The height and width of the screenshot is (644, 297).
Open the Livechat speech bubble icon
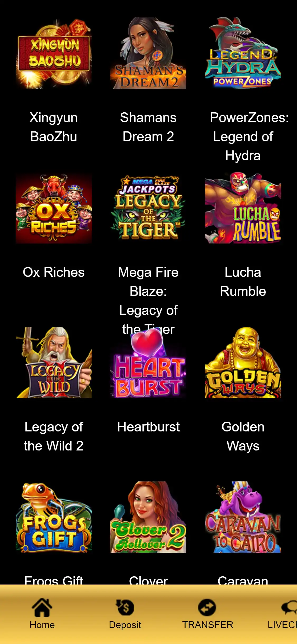pos(289,607)
